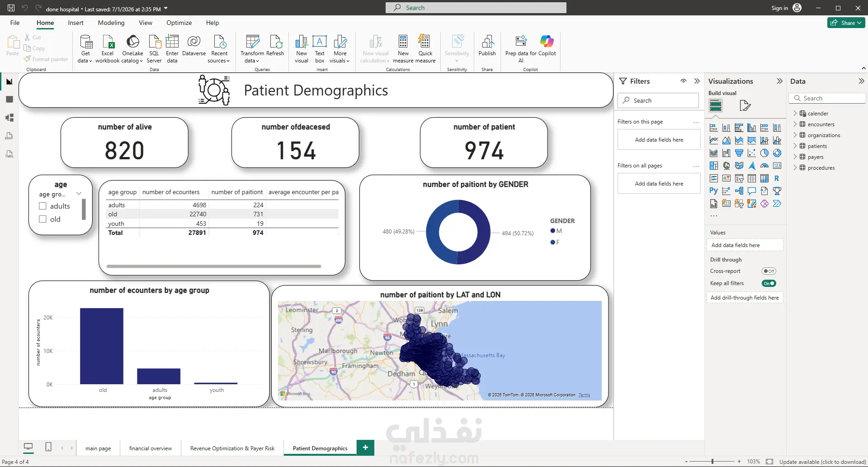Pick the pie chart visual type
This screenshot has height=467, width=868.
pyautogui.click(x=764, y=153)
